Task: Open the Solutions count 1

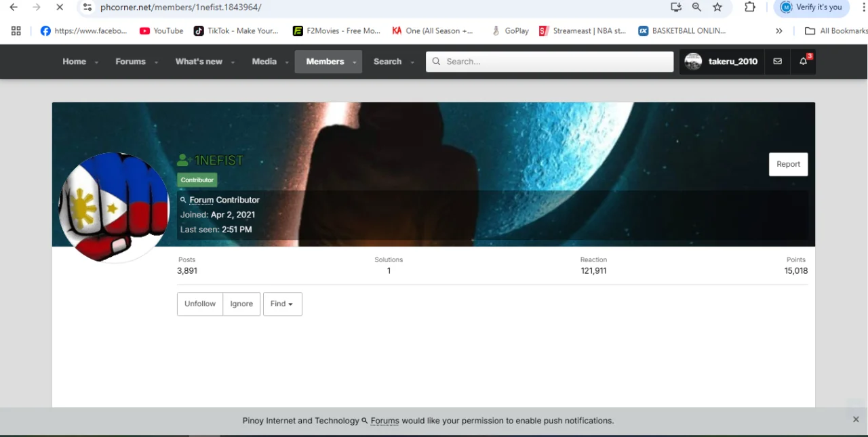Action: (389, 270)
